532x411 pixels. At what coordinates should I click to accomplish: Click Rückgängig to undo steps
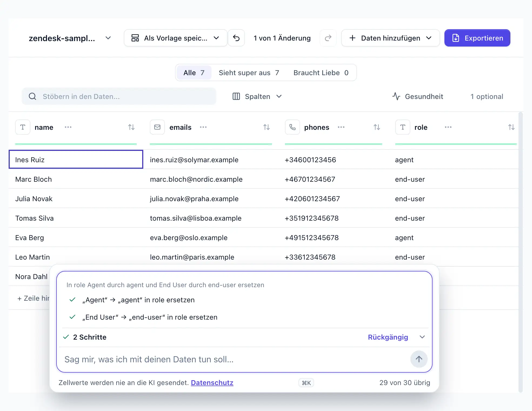388,337
